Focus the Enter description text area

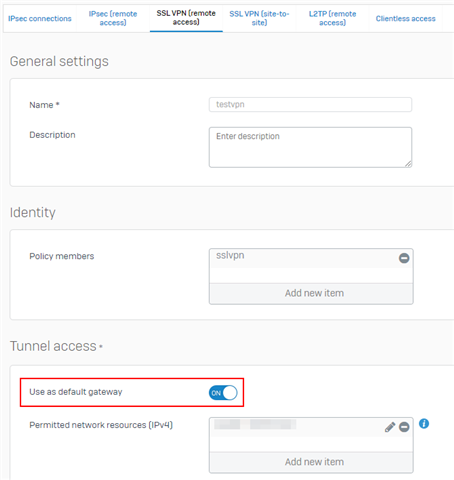pos(310,147)
